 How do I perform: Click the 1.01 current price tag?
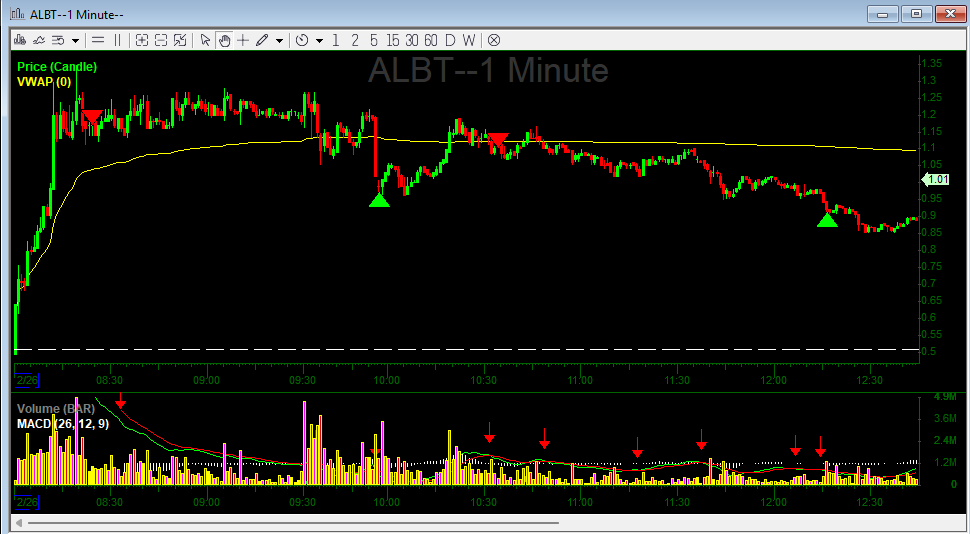[x=936, y=179]
